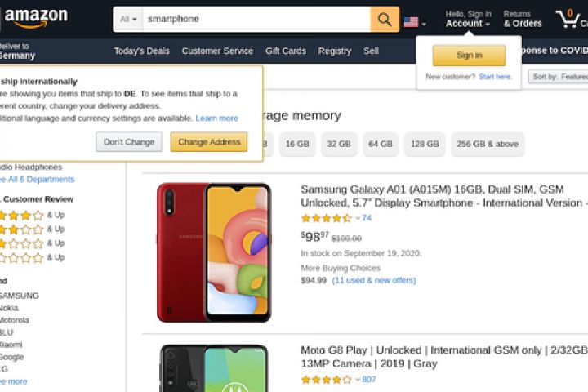Open the Account dropdown menu
Image resolution: width=588 pixels, height=392 pixels.
coord(468,24)
